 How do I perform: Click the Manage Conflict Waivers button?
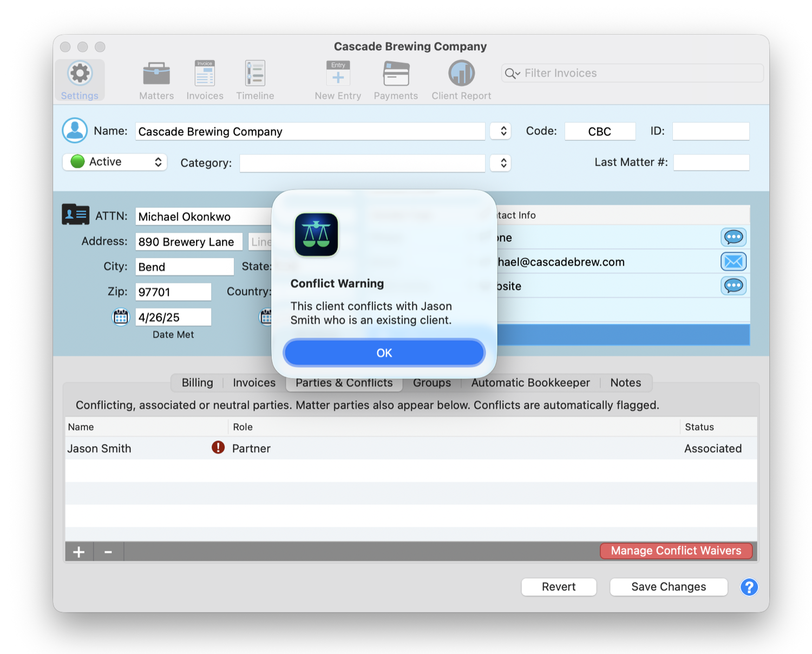[x=676, y=551]
